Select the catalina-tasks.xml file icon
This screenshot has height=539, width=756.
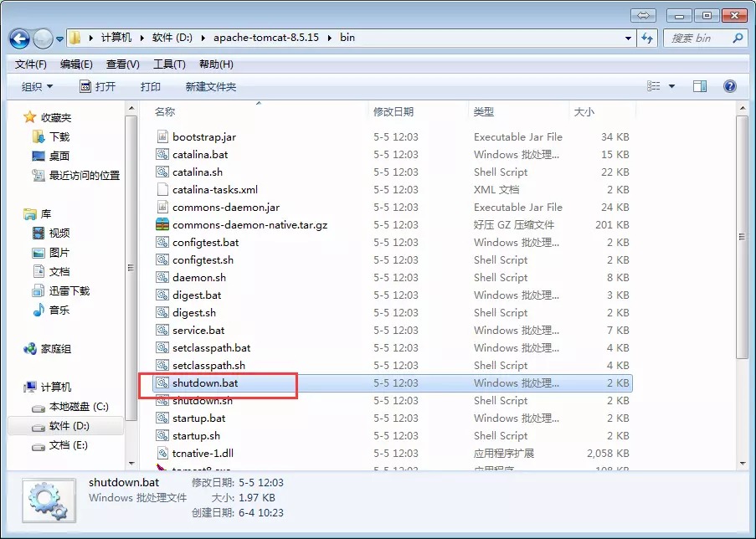[x=162, y=189]
